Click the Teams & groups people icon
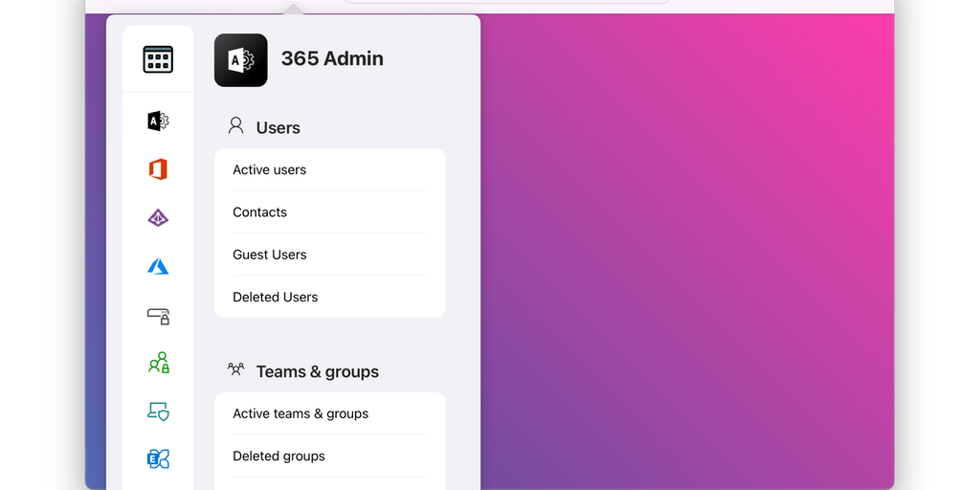The width and height of the screenshot is (980, 490). 235,369
